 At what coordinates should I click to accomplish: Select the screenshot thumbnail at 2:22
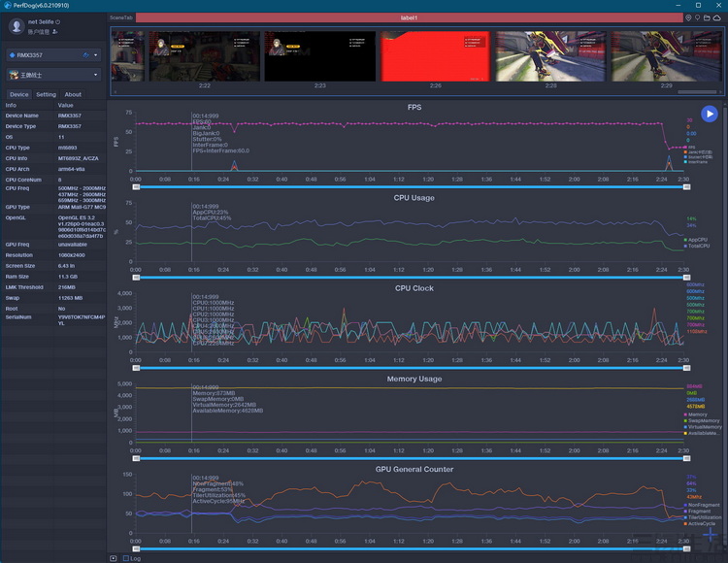coord(204,56)
